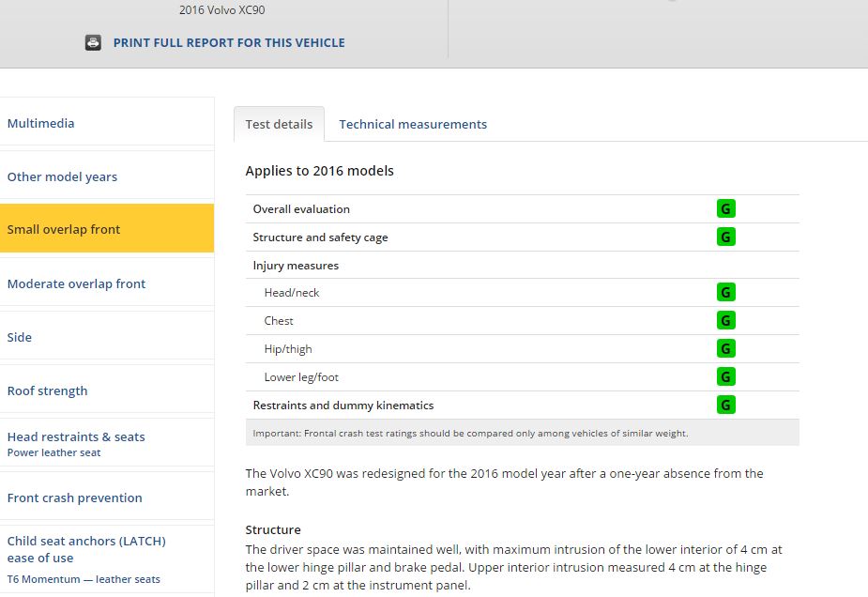
Task: Click the '2016 Volvo XC90' vehicle title
Action: pos(222,10)
